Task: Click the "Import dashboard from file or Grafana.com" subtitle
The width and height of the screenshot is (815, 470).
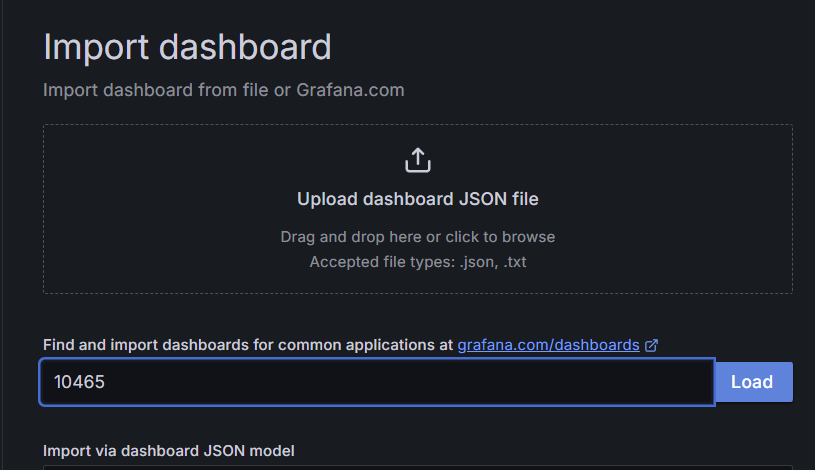Action: 224,90
